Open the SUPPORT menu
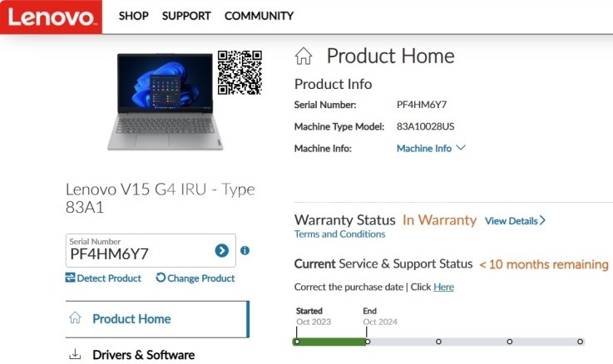 click(186, 16)
